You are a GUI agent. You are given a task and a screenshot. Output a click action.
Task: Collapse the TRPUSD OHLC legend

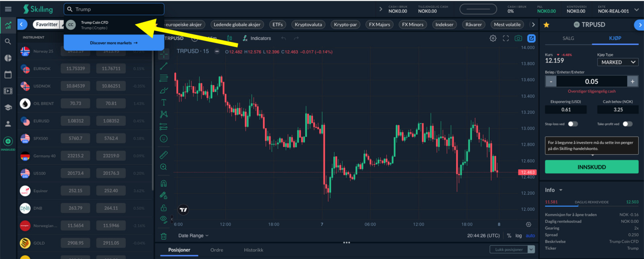[217, 51]
